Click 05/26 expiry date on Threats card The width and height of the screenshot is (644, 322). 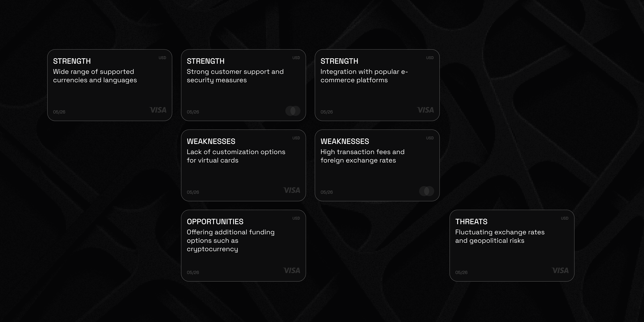tap(461, 272)
